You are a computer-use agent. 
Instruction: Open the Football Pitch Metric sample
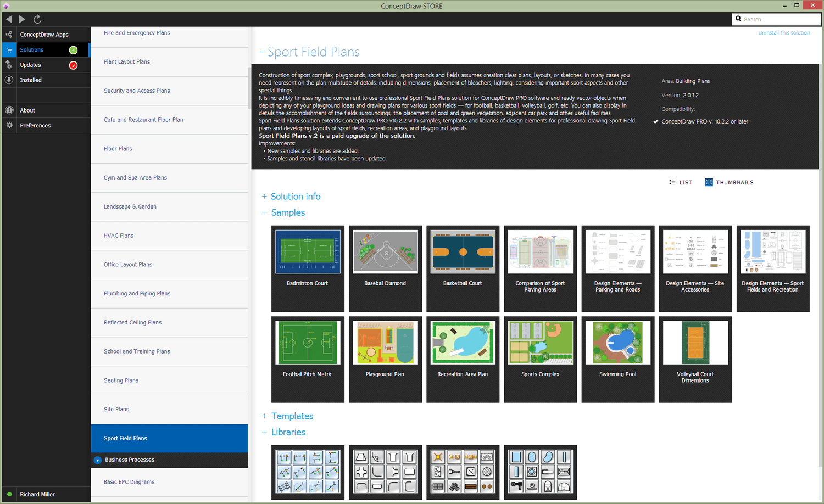308,360
